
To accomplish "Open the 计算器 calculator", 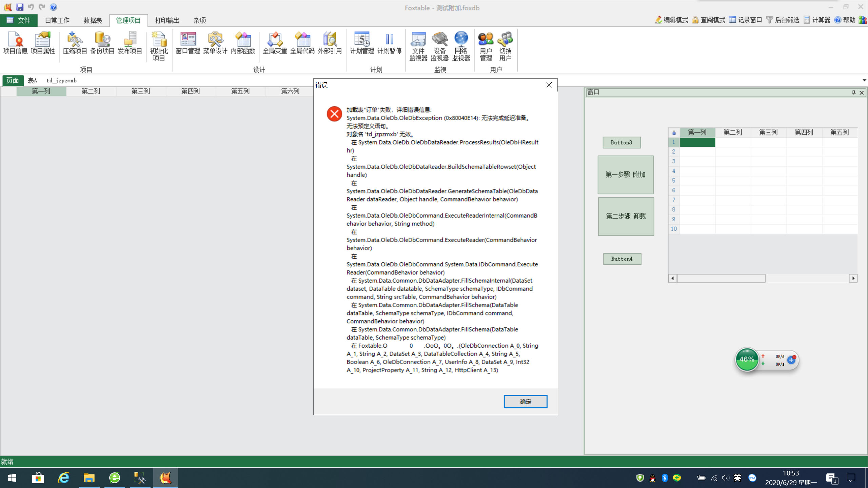I will pos(817,20).
